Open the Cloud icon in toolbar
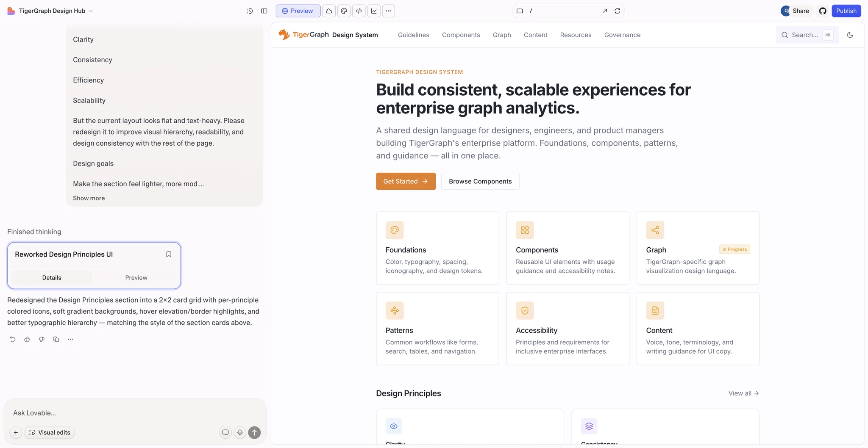This screenshot has height=448, width=868. (x=329, y=11)
